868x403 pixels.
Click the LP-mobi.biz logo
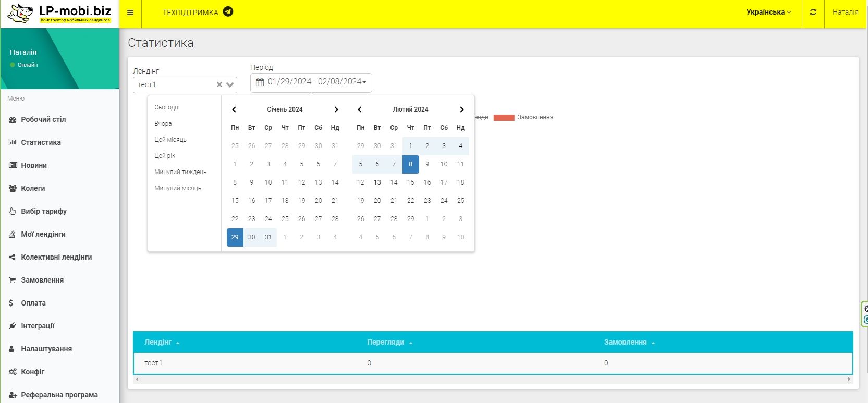coord(59,14)
